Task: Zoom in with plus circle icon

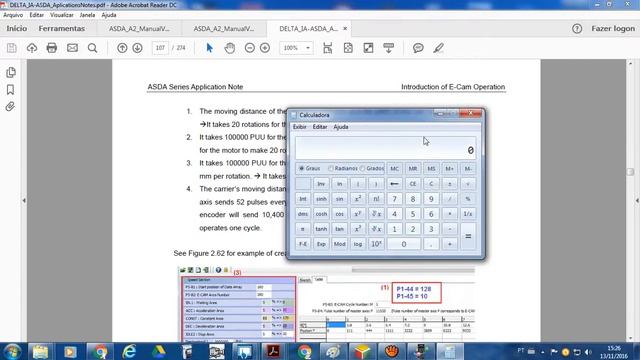Action: tap(265, 48)
